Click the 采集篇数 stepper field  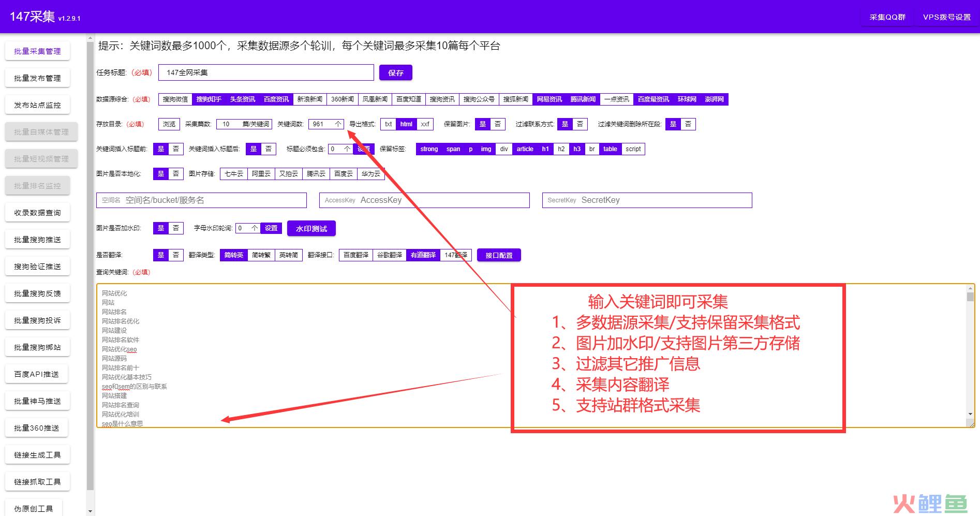click(244, 124)
